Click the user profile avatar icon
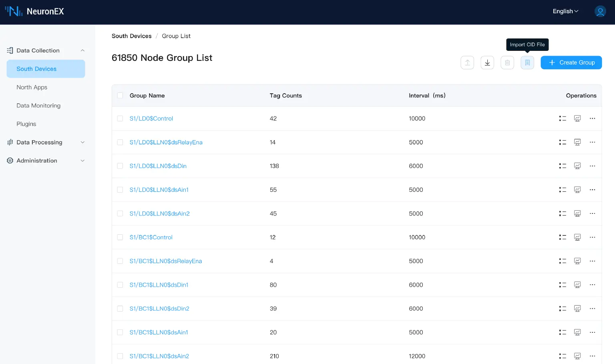 tap(600, 11)
